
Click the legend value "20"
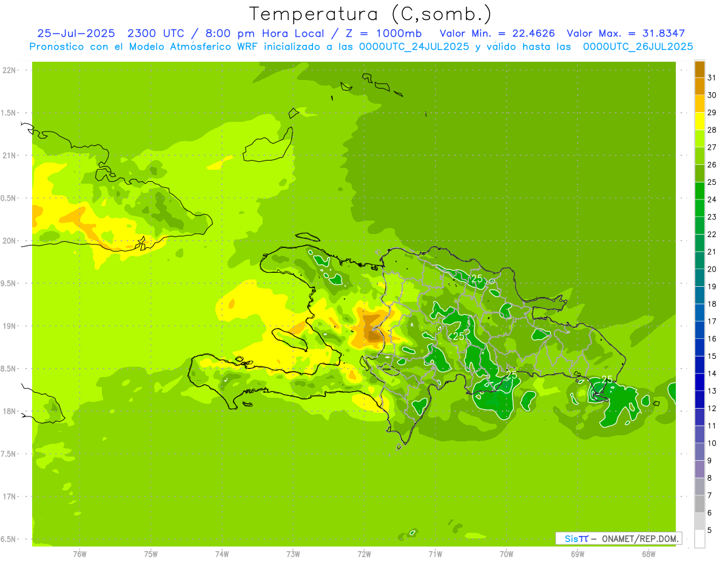click(x=712, y=269)
